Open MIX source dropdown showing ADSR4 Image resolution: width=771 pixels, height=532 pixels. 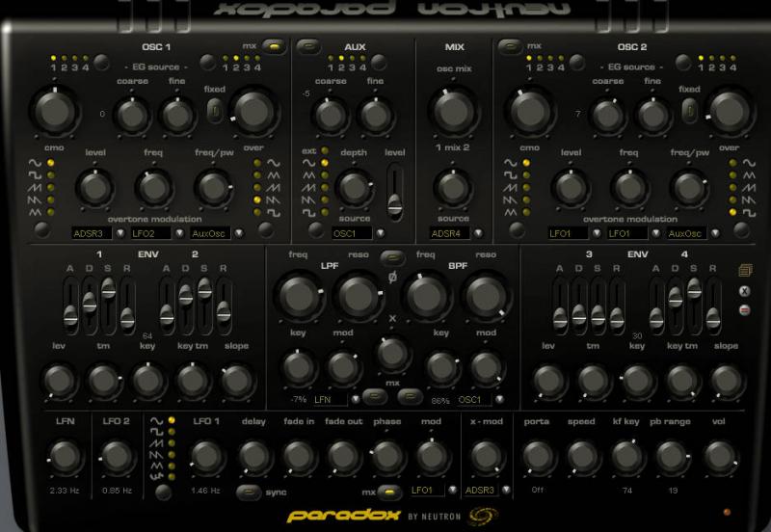(x=478, y=233)
